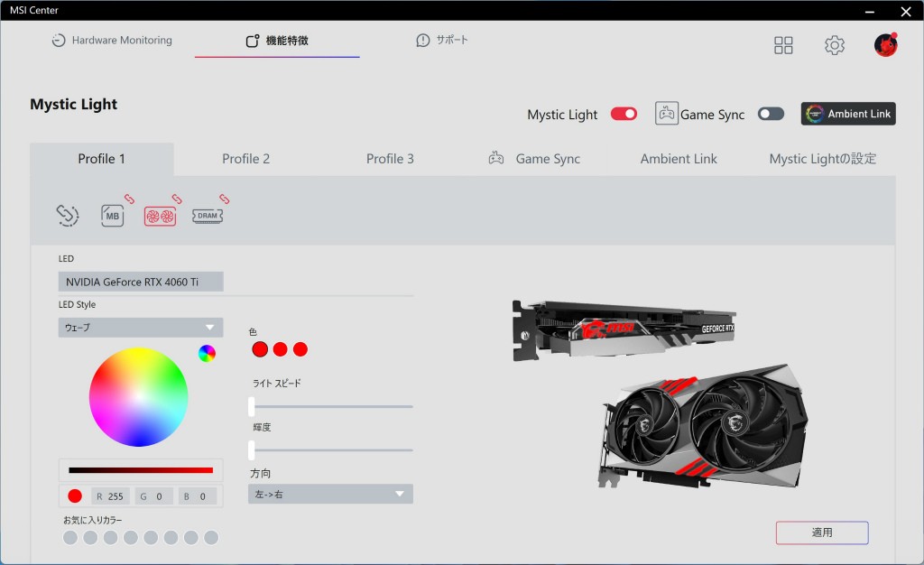Pick a color on the color wheel
This screenshot has width=924, height=565.
click(138, 397)
